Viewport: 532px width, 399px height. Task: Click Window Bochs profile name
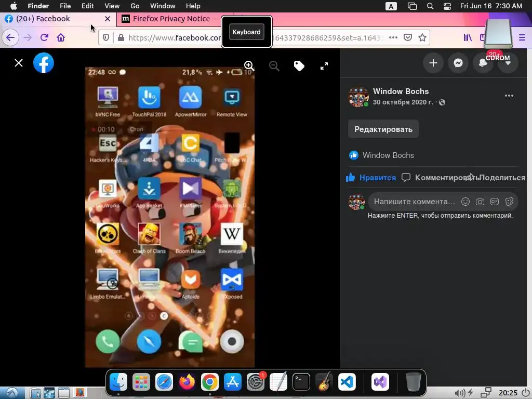point(401,91)
